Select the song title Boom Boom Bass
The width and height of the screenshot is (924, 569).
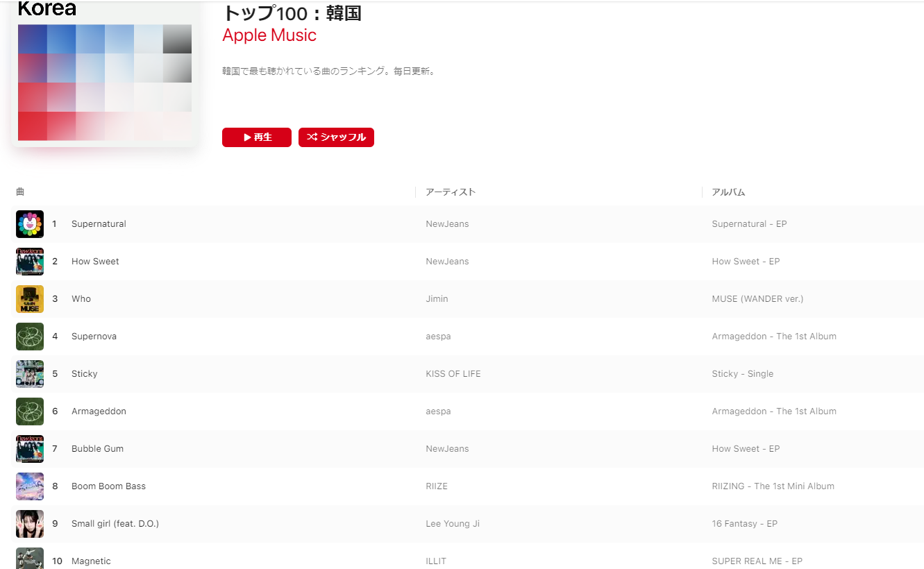tap(108, 486)
